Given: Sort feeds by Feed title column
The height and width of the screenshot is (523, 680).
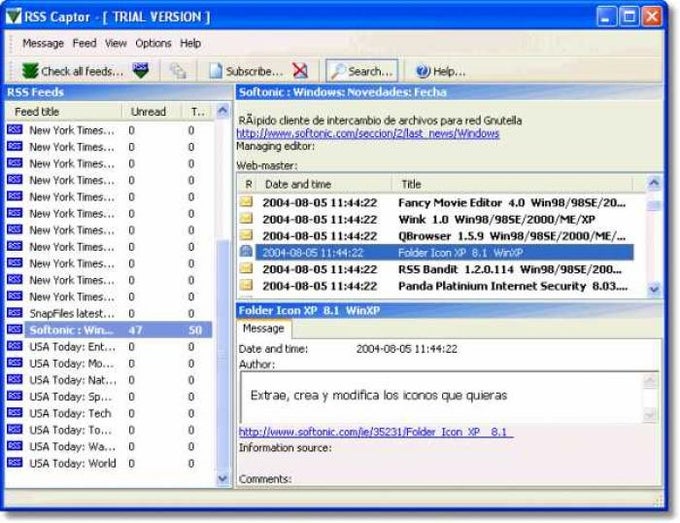Looking at the screenshot, I should pos(64,112).
